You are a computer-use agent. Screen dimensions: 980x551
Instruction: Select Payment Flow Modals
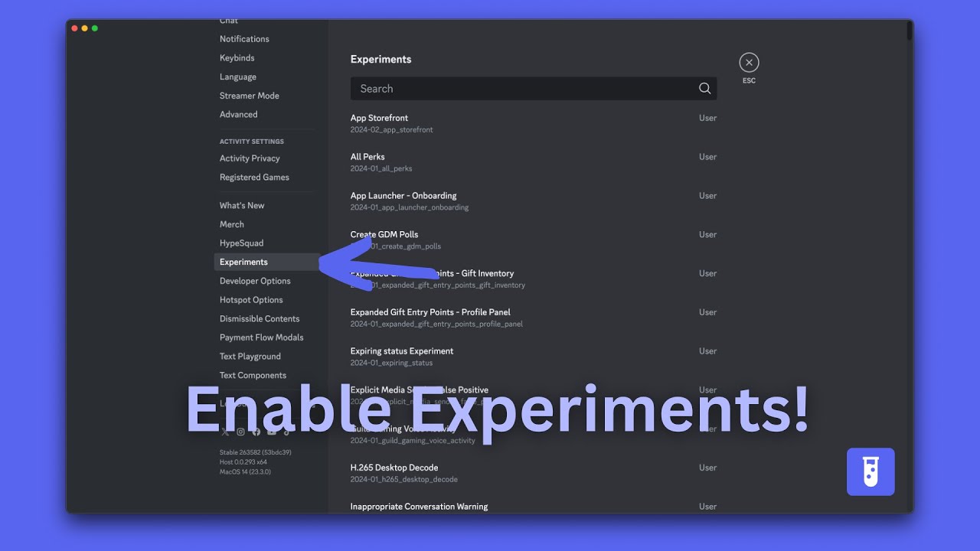261,337
